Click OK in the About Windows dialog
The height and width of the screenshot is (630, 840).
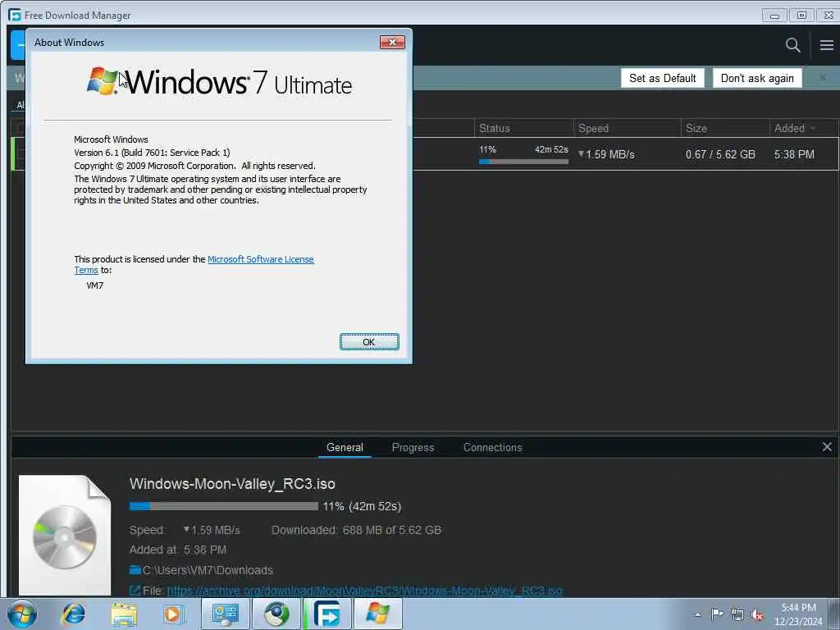(x=369, y=342)
